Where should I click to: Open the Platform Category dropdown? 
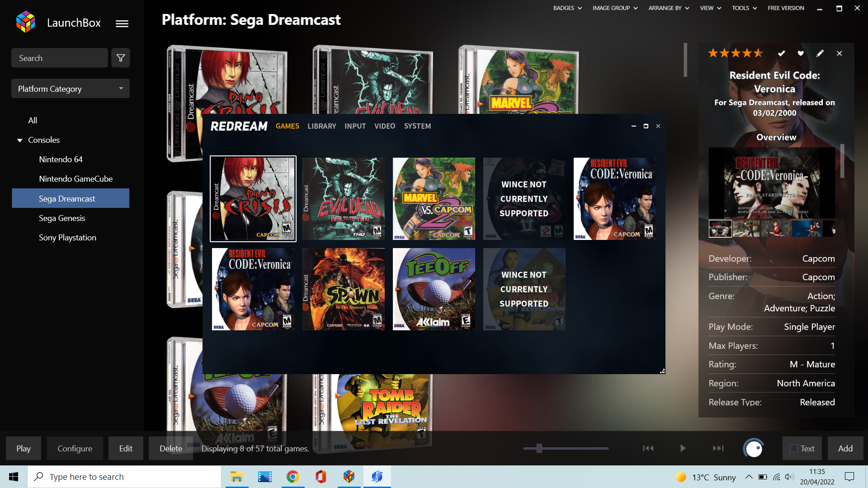(x=71, y=89)
